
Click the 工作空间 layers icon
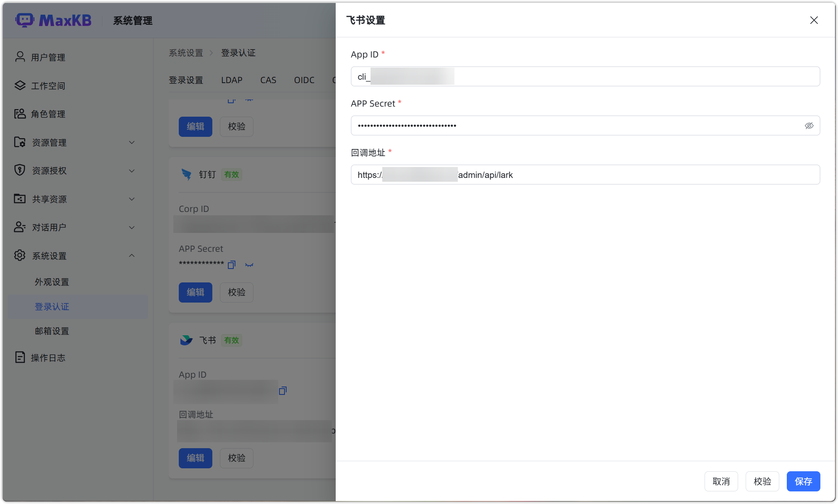coord(20,85)
